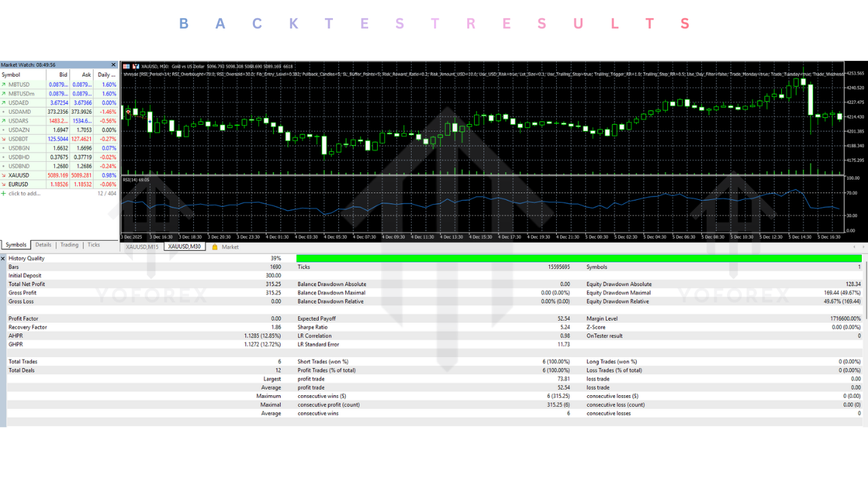This screenshot has height=488, width=868.
Task: Close the Market Watch panel
Action: pyautogui.click(x=114, y=65)
